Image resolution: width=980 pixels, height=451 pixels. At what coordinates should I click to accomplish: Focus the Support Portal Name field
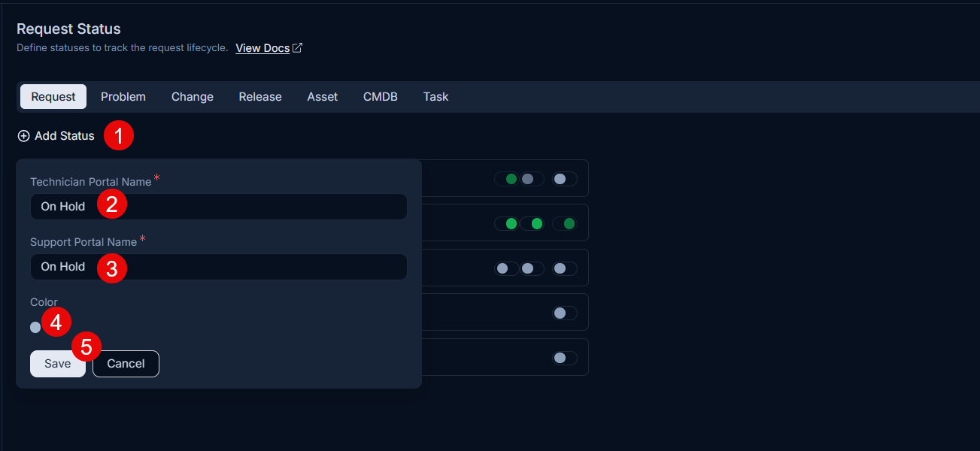pos(219,267)
